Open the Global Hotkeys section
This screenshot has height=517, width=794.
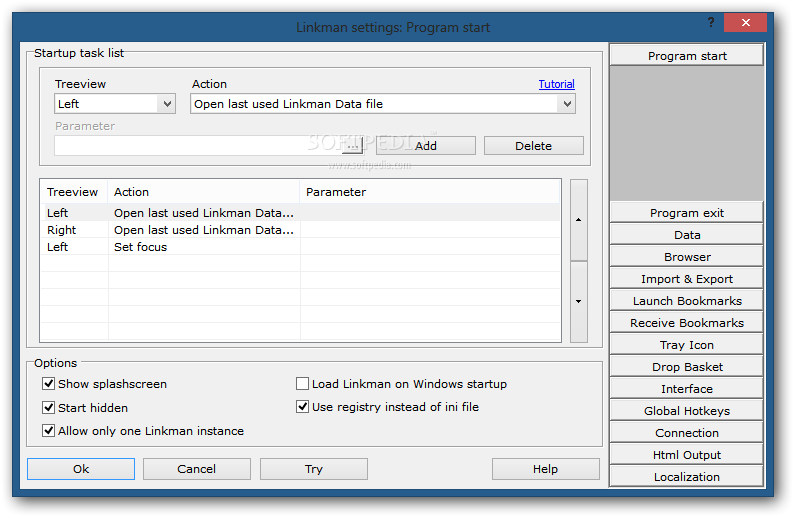pos(687,411)
